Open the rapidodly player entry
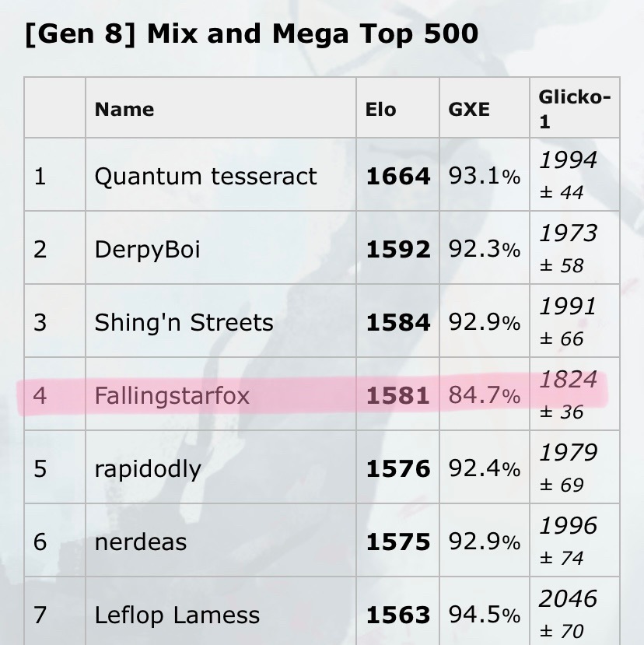This screenshot has height=645, width=644. pyautogui.click(x=148, y=469)
